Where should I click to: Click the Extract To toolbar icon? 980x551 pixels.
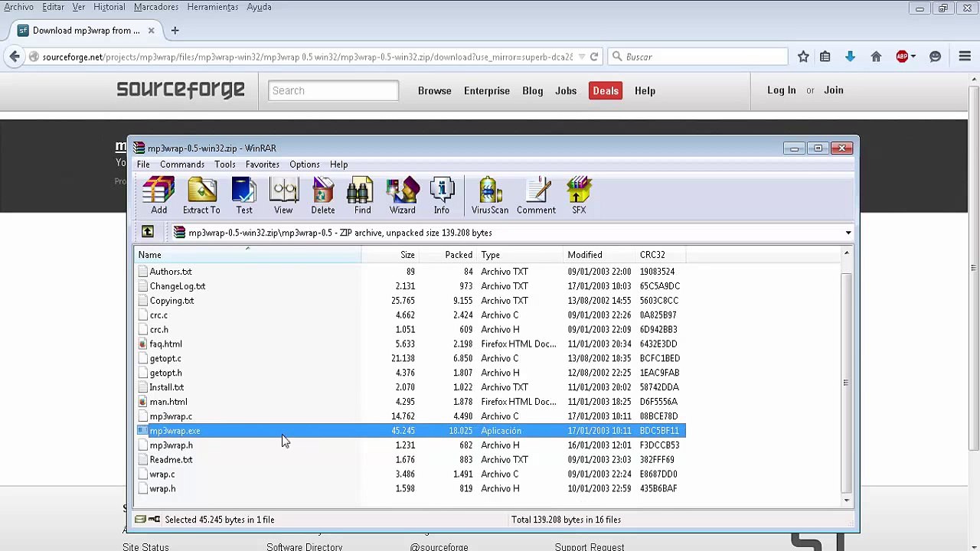(x=201, y=196)
